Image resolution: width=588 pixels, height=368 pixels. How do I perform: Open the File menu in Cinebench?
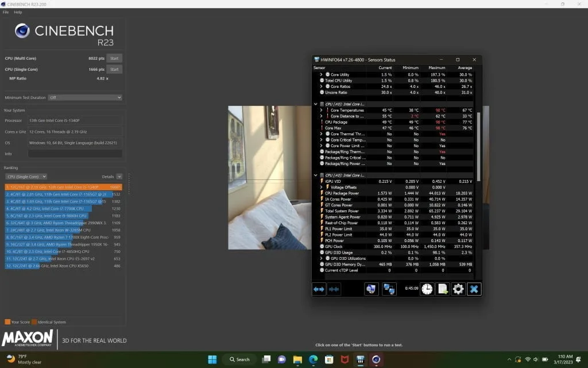tap(6, 12)
